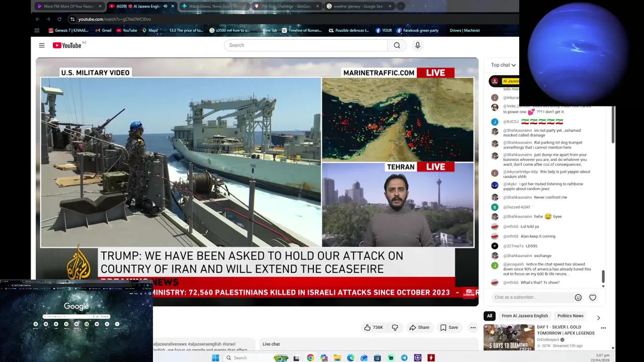Image resolution: width=644 pixels, height=362 pixels.
Task: Open a new browser tab
Action: 401,7
